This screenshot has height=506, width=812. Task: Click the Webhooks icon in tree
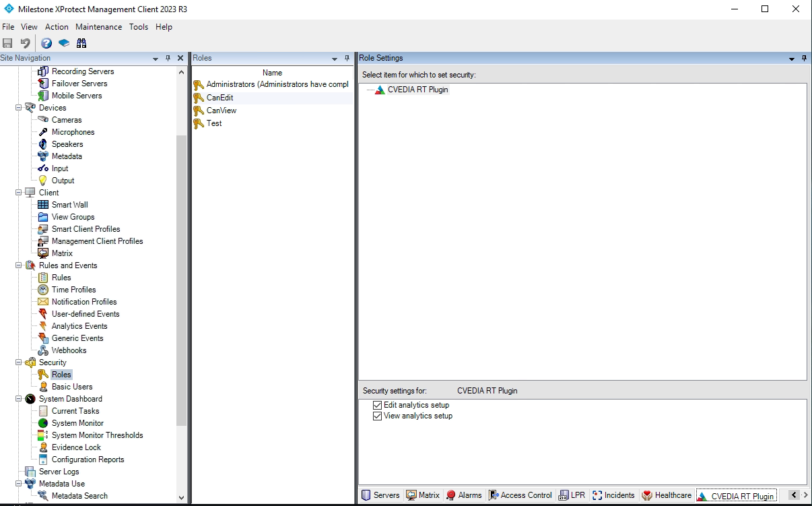pos(43,350)
